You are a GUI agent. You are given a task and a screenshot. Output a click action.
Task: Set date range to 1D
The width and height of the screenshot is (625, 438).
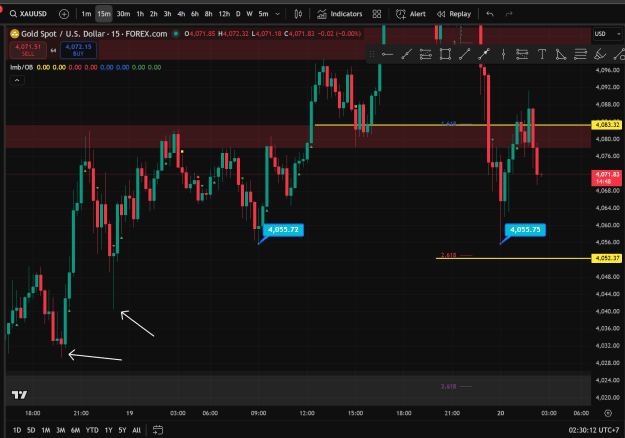click(17, 430)
